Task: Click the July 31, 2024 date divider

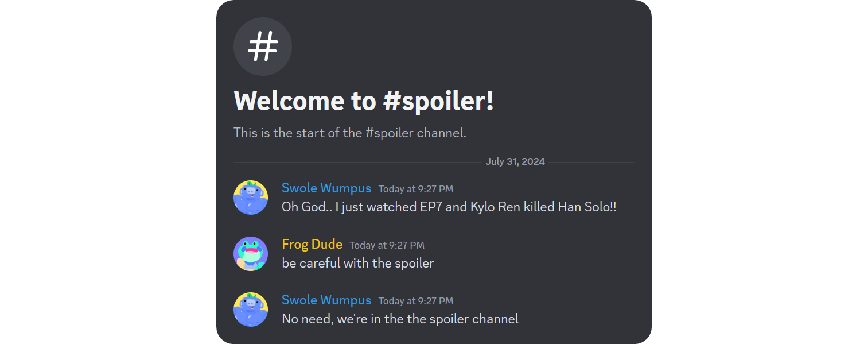Action: coord(515,161)
